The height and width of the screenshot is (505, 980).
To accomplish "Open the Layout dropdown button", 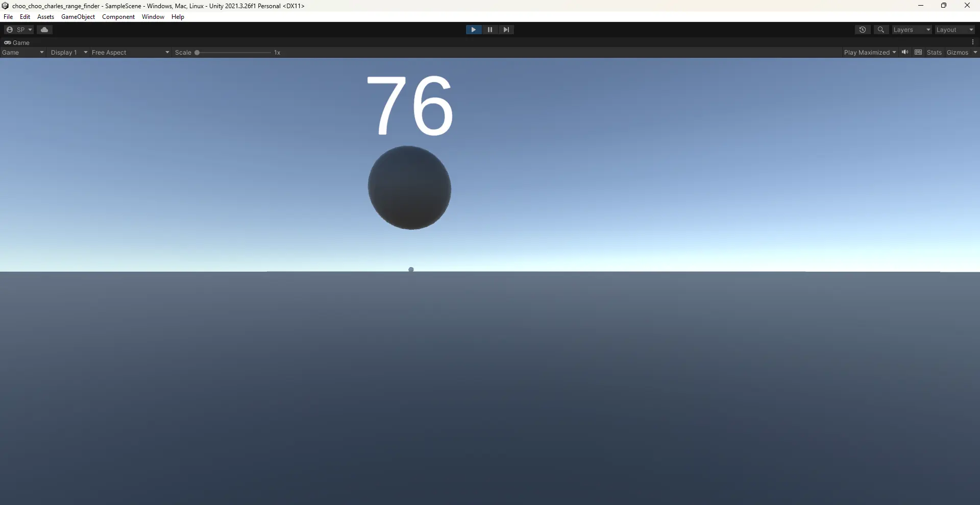I will [954, 30].
